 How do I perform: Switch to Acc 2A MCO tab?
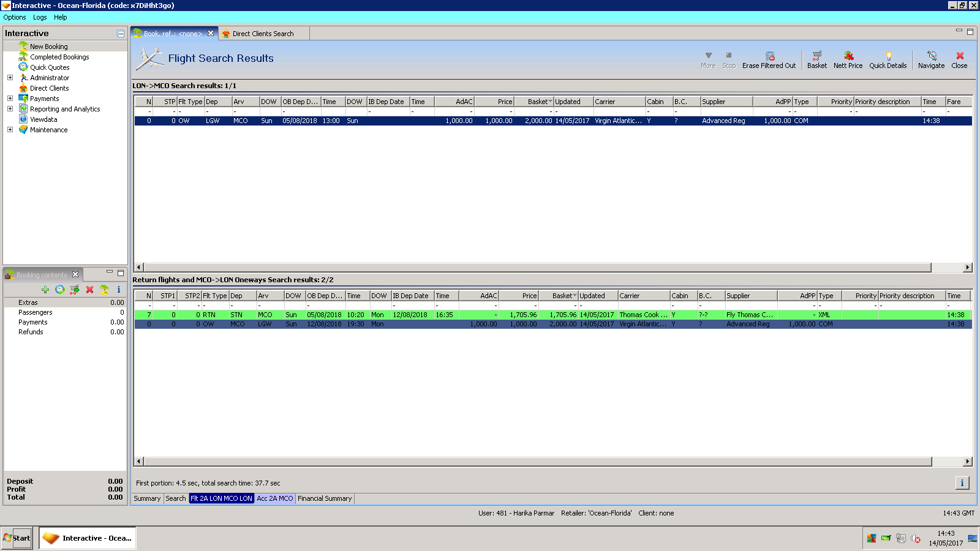[275, 498]
